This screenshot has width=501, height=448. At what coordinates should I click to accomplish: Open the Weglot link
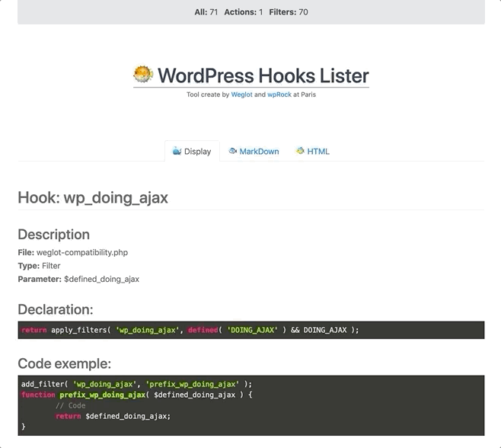point(241,94)
